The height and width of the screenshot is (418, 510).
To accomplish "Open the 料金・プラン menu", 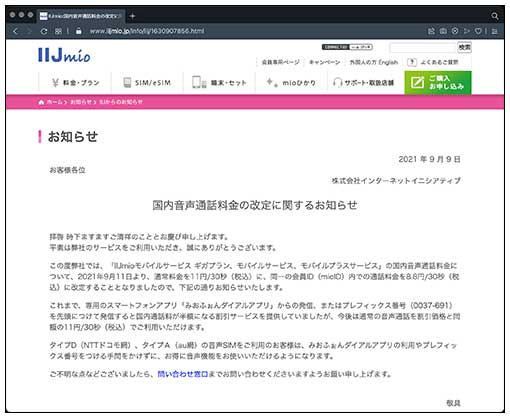I will (x=75, y=83).
